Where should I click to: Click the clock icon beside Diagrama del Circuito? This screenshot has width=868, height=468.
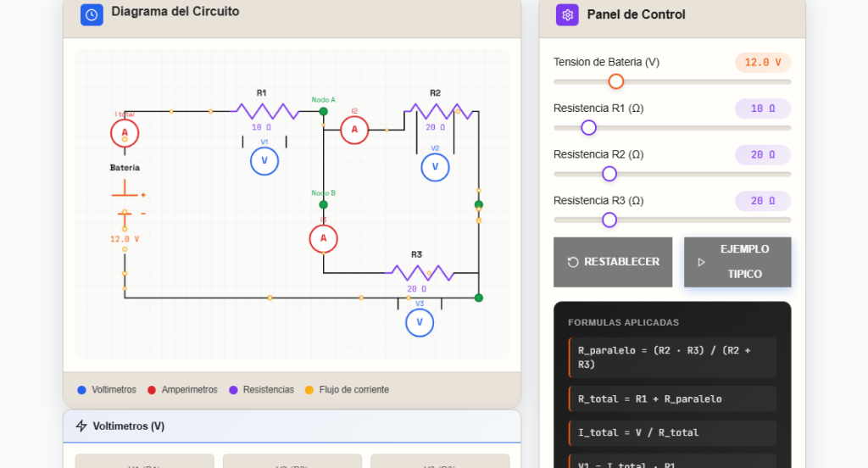tap(92, 14)
